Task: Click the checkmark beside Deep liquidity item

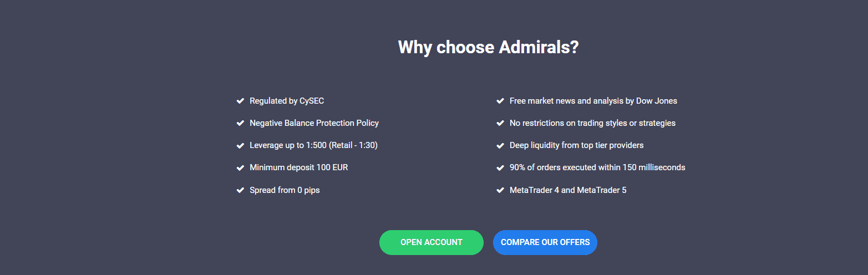Action: pos(500,145)
